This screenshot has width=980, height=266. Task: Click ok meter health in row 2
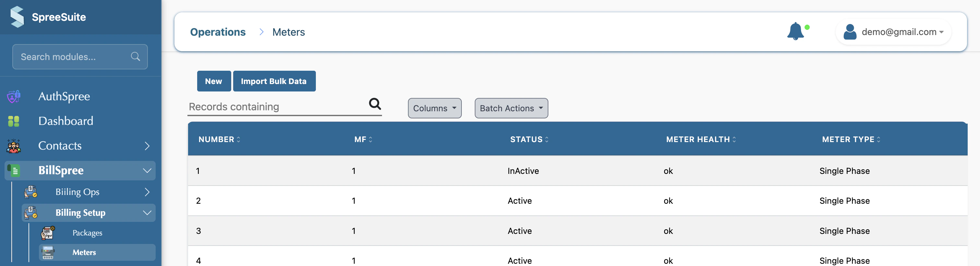668,200
